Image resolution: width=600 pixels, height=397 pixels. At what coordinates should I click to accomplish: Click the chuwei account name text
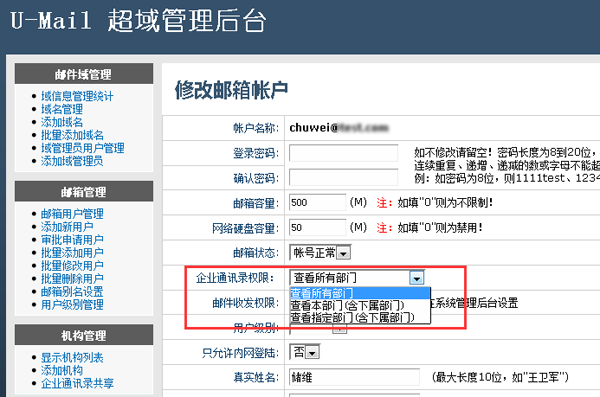tap(339, 128)
